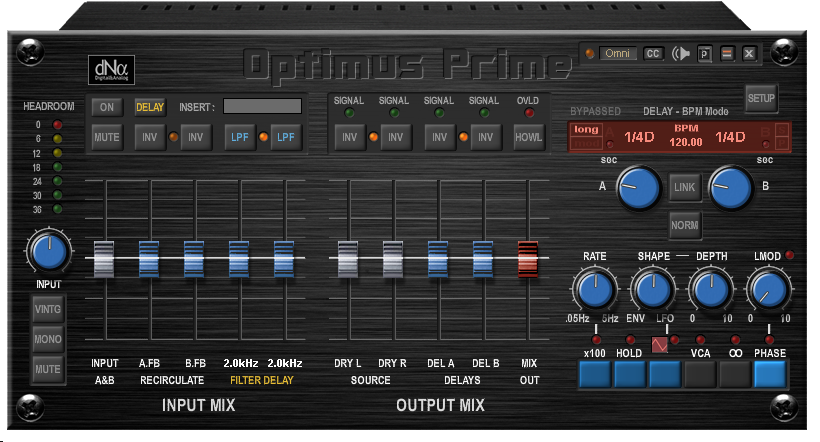820x442 pixels.
Task: Toggle the NORM button below LINK
Action: pyautogui.click(x=685, y=225)
